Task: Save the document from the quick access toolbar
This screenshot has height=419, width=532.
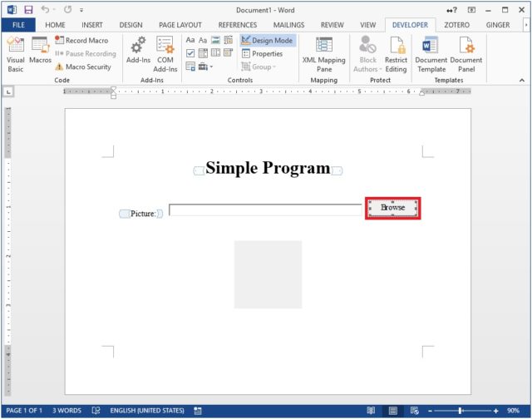Action: click(28, 9)
